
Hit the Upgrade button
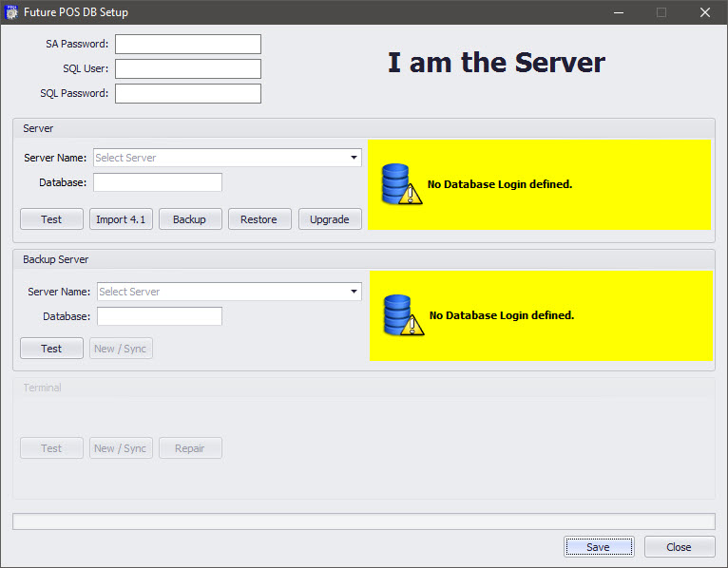coord(330,219)
